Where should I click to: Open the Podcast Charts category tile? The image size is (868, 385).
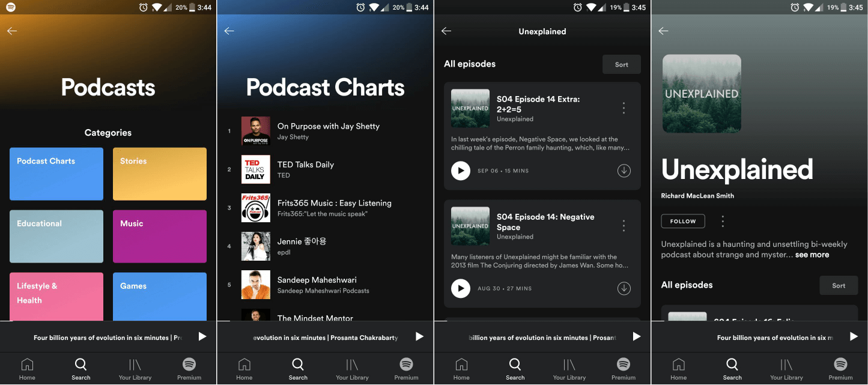[56, 174]
